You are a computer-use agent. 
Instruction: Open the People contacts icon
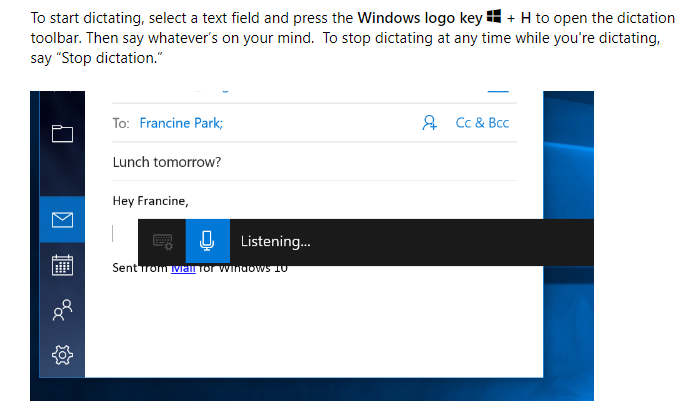62,310
